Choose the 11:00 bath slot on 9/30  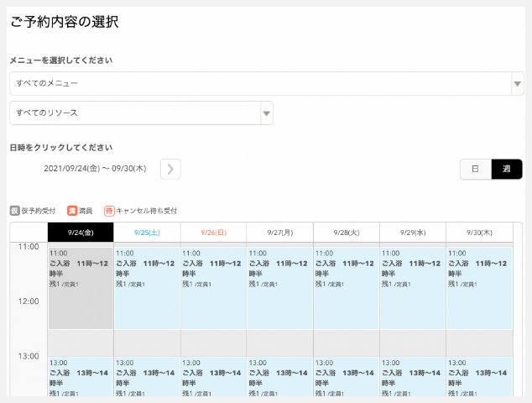pyautogui.click(x=479, y=288)
